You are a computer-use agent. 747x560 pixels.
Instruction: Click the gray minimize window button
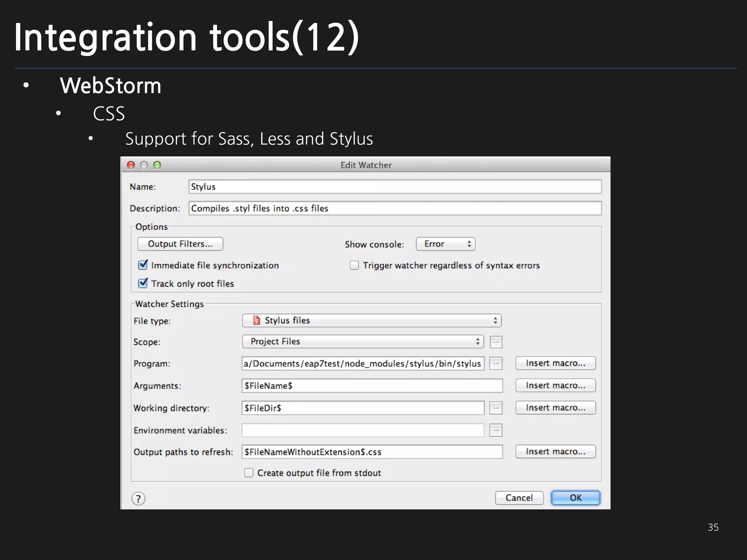pyautogui.click(x=144, y=165)
